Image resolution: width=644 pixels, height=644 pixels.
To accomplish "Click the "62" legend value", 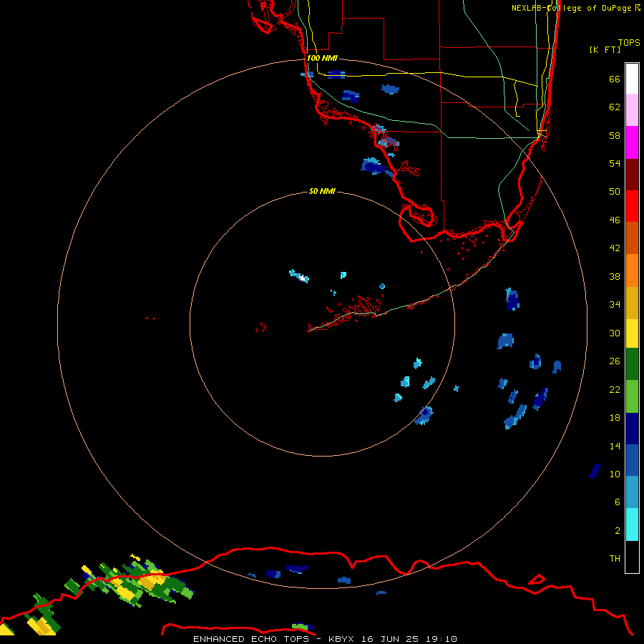I will [615, 107].
